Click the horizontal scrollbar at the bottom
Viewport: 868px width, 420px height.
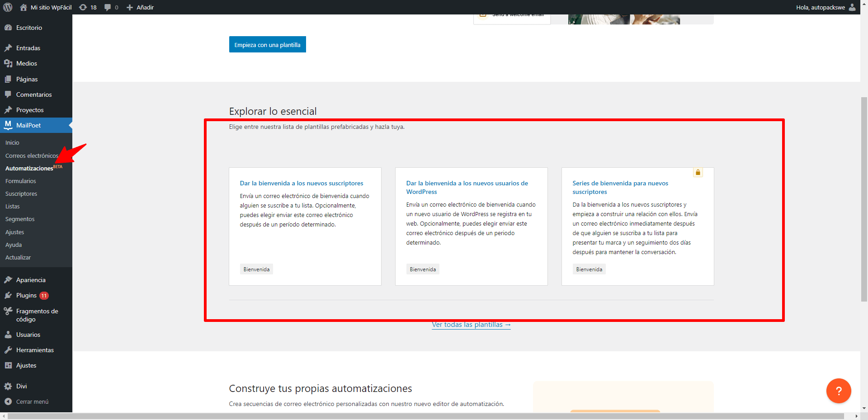coord(426,416)
